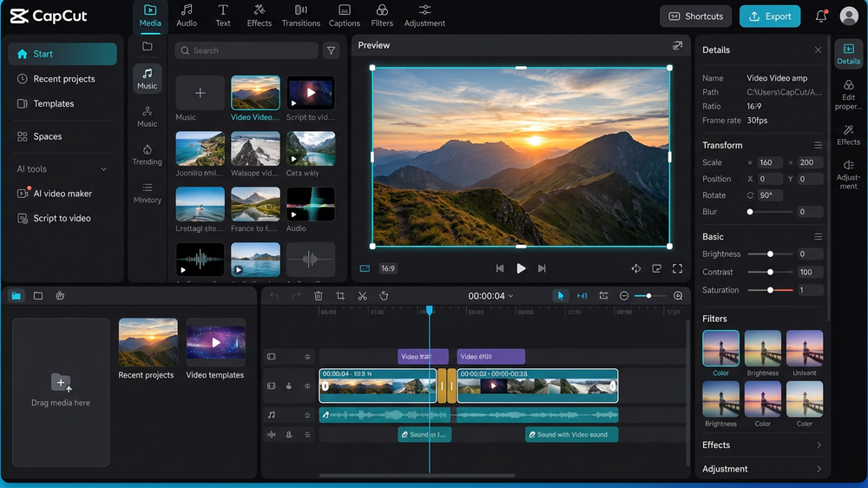This screenshot has width=868, height=488.
Task: Toggle timeline snapping icon
Action: click(582, 296)
